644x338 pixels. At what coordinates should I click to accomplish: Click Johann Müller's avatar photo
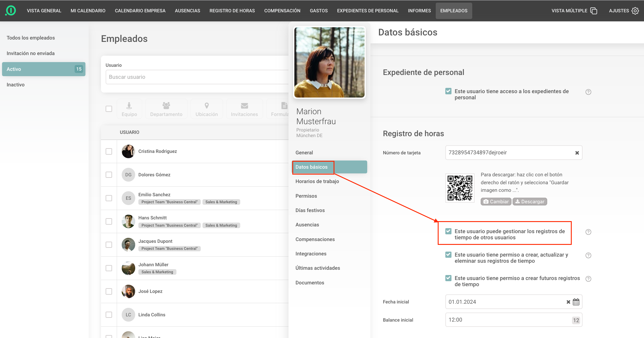(128, 268)
